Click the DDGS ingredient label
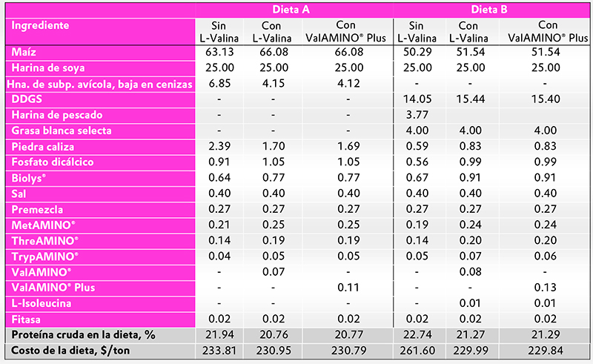593x364 pixels. tap(27, 99)
